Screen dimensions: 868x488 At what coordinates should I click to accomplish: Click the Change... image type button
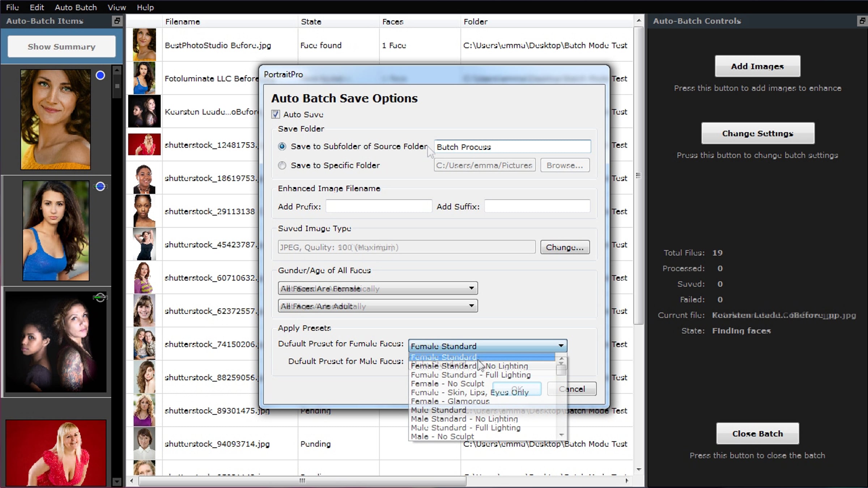565,247
